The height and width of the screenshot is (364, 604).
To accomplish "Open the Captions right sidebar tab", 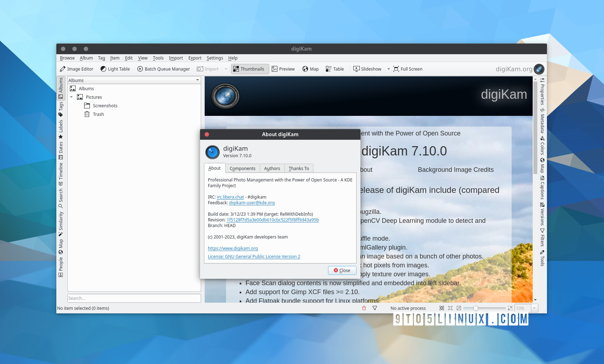I will 542,188.
